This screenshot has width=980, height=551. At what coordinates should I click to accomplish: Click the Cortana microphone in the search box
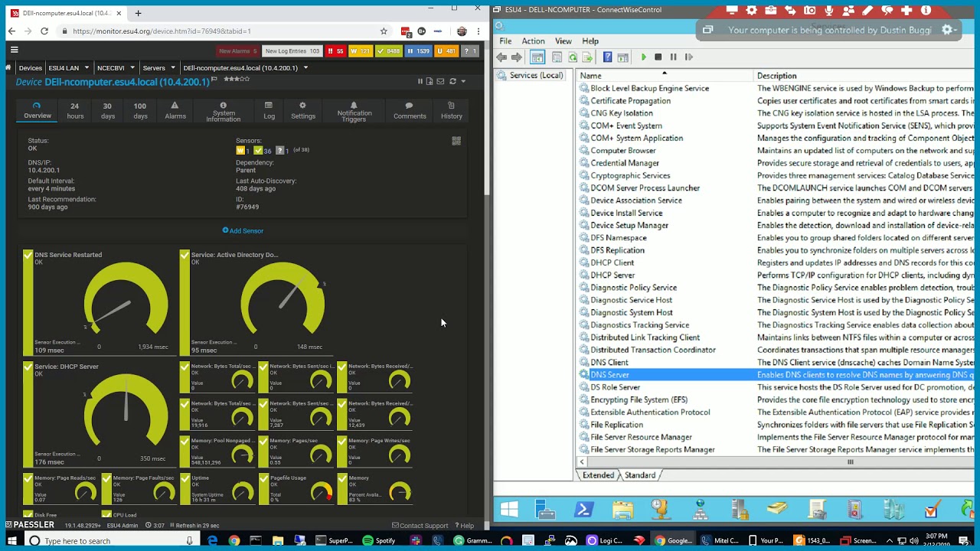pos(189,541)
